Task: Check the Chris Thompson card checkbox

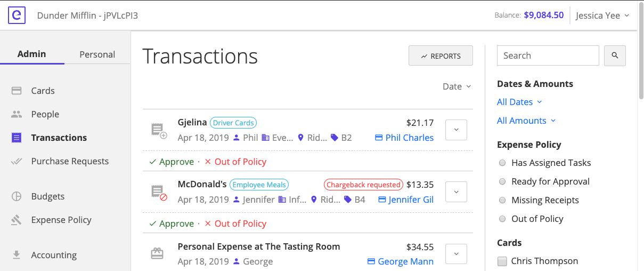Action: pyautogui.click(x=502, y=261)
